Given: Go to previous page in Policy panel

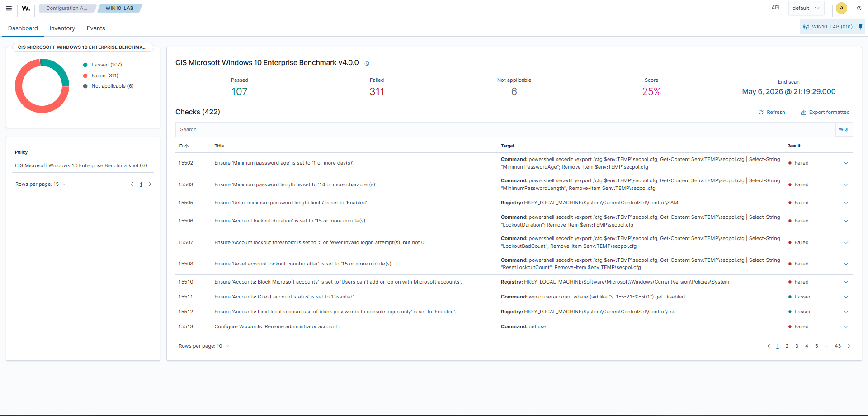Looking at the screenshot, I should pos(132,184).
